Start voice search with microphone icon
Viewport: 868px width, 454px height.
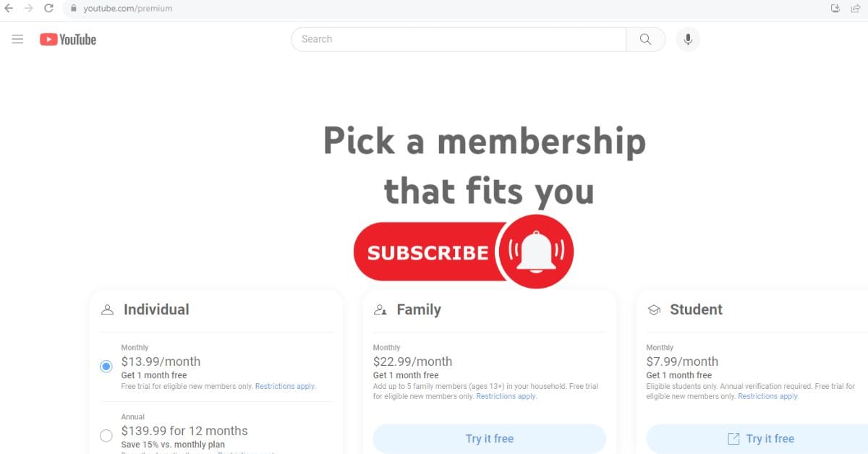(688, 39)
